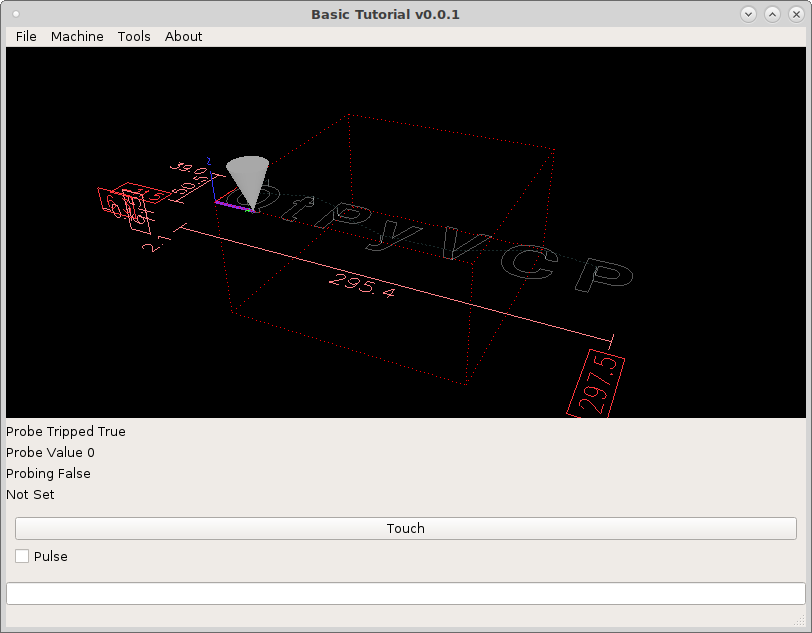This screenshot has height=633, width=812.
Task: Click the Probing False label
Action: (48, 473)
